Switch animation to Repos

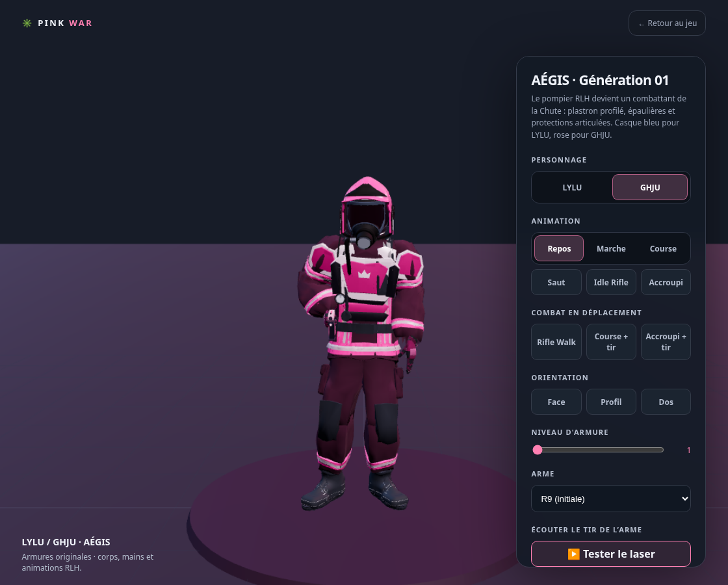pyautogui.click(x=559, y=248)
